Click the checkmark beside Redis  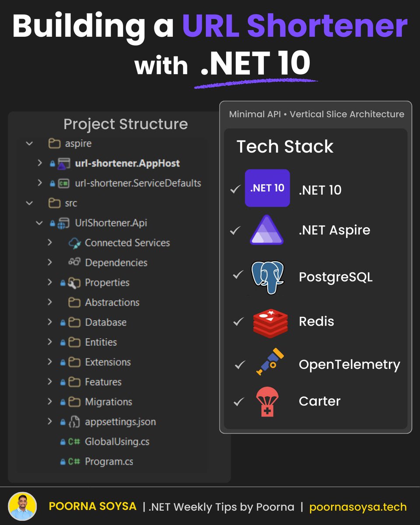238,321
